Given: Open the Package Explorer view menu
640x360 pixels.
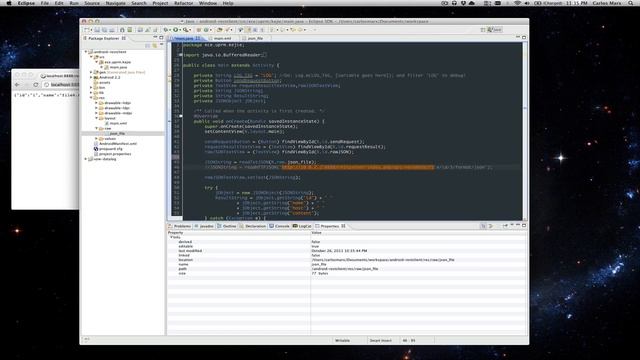Looking at the screenshot, I should [162, 44].
